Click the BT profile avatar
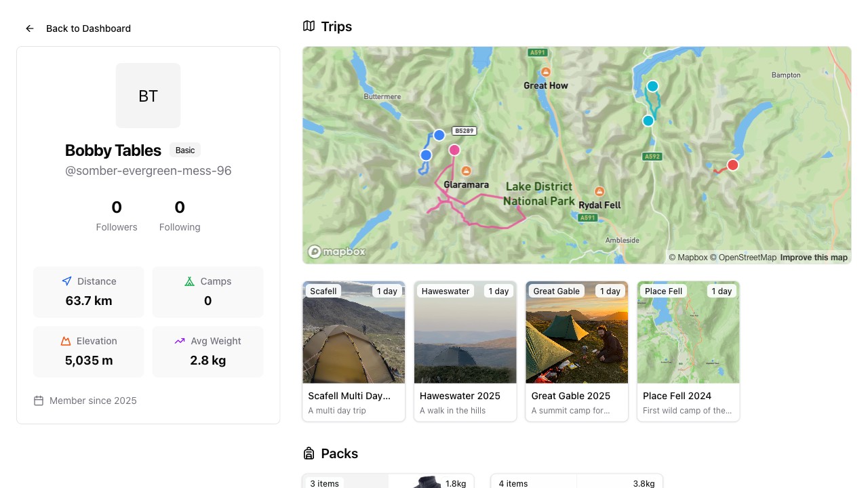Viewport: 868px width, 488px height. click(x=148, y=96)
